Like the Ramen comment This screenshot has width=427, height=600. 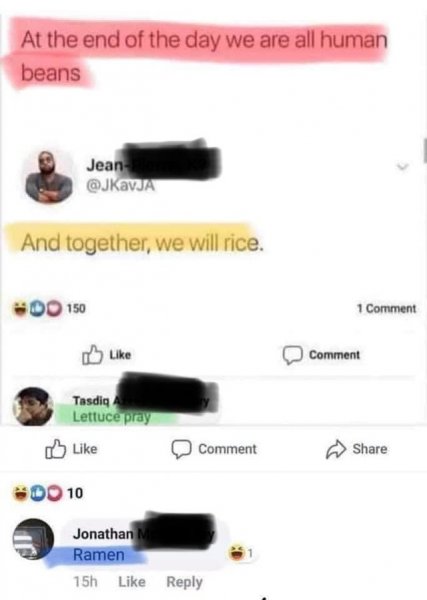click(x=132, y=582)
